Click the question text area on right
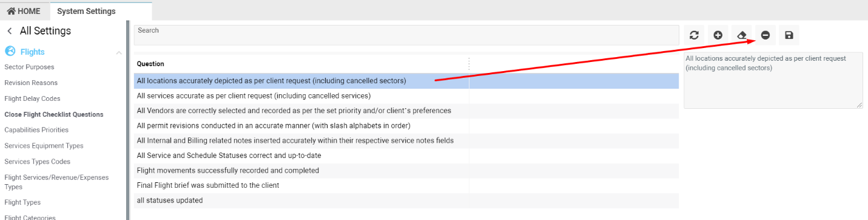The height and width of the screenshot is (220, 868). tap(773, 81)
